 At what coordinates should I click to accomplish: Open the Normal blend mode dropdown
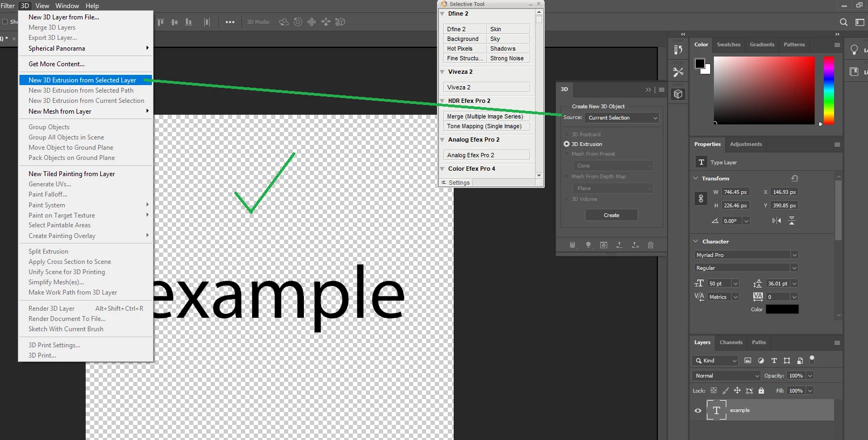click(x=726, y=376)
